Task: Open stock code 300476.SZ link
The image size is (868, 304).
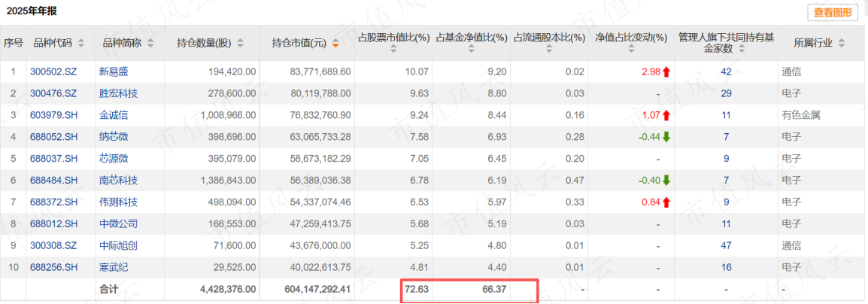Action: pos(52,93)
